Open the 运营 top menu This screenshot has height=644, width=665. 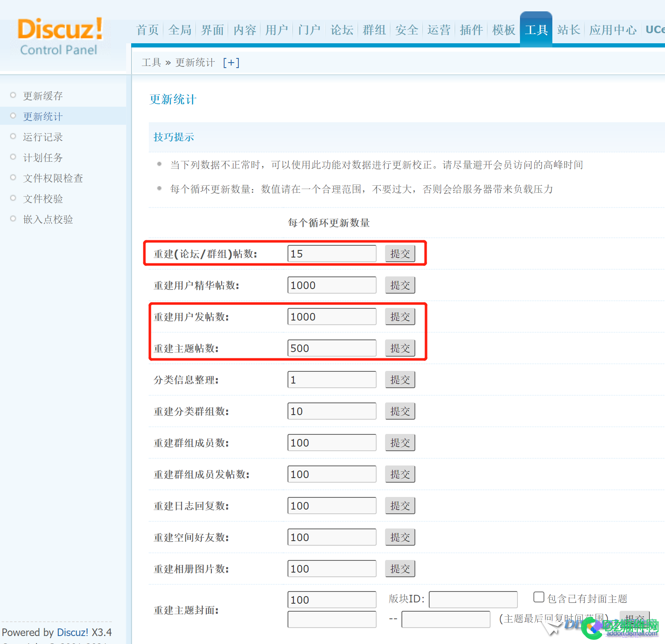(x=439, y=30)
